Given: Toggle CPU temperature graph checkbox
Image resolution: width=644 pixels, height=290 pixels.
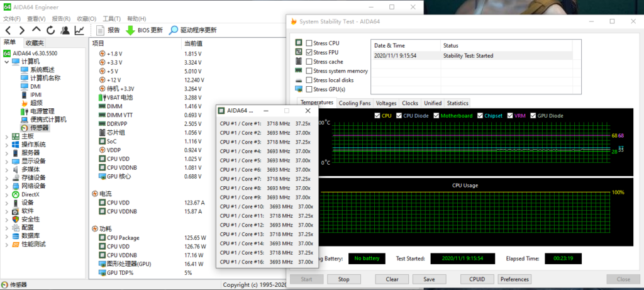Looking at the screenshot, I should [377, 116].
